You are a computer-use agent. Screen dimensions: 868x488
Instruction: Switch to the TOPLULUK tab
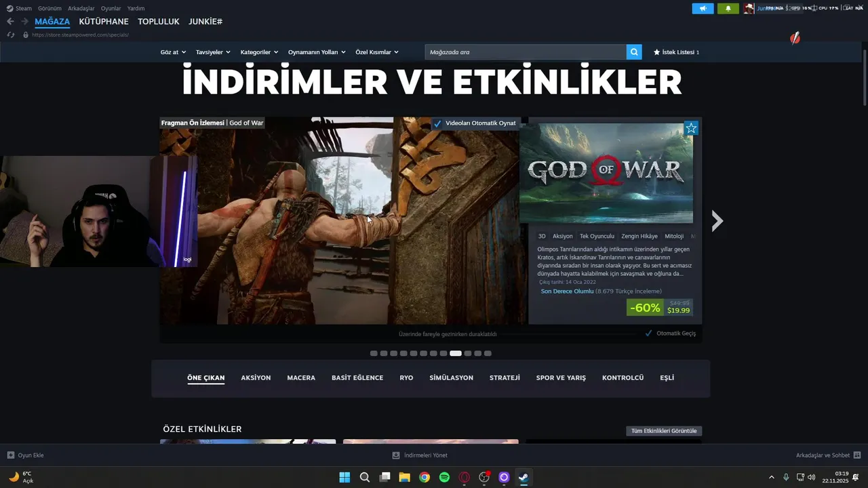159,22
